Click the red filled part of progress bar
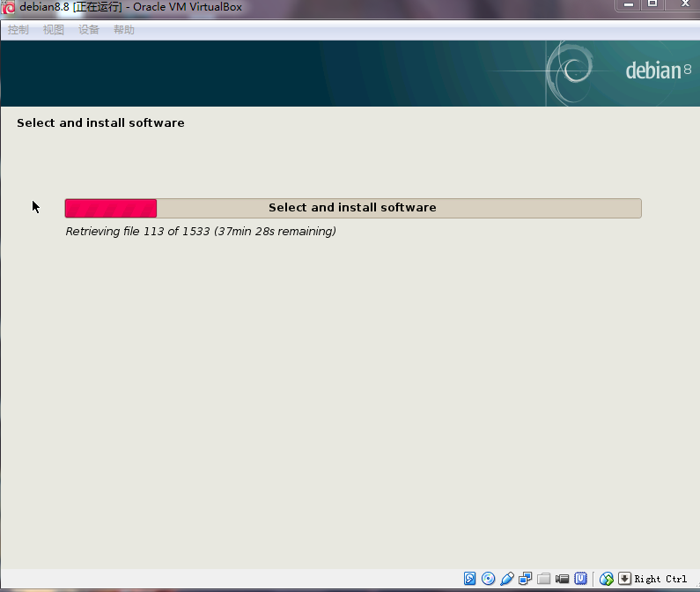The width and height of the screenshot is (700, 592). (x=111, y=208)
